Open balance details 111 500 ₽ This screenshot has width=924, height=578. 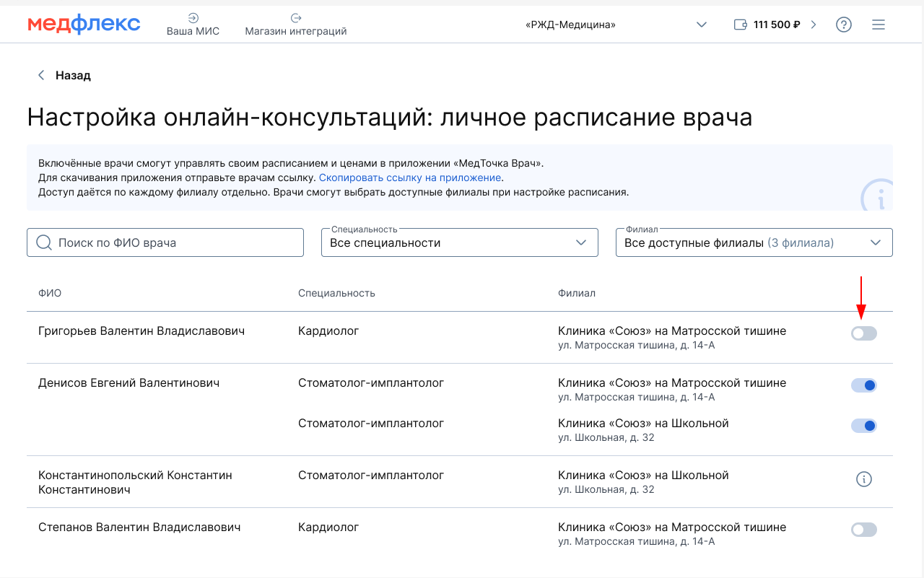(777, 25)
